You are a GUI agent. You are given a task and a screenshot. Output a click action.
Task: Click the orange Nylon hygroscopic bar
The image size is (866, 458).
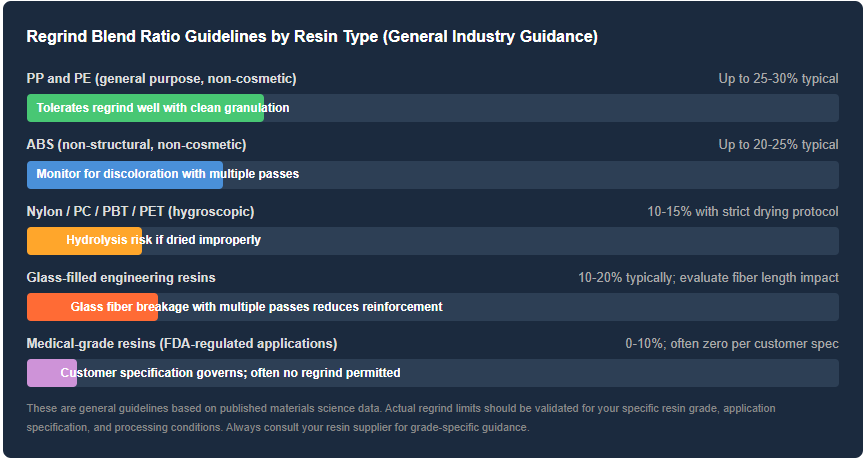85,240
